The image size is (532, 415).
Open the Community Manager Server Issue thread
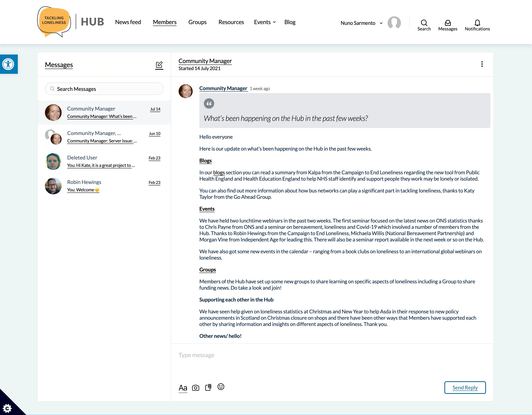(104, 137)
